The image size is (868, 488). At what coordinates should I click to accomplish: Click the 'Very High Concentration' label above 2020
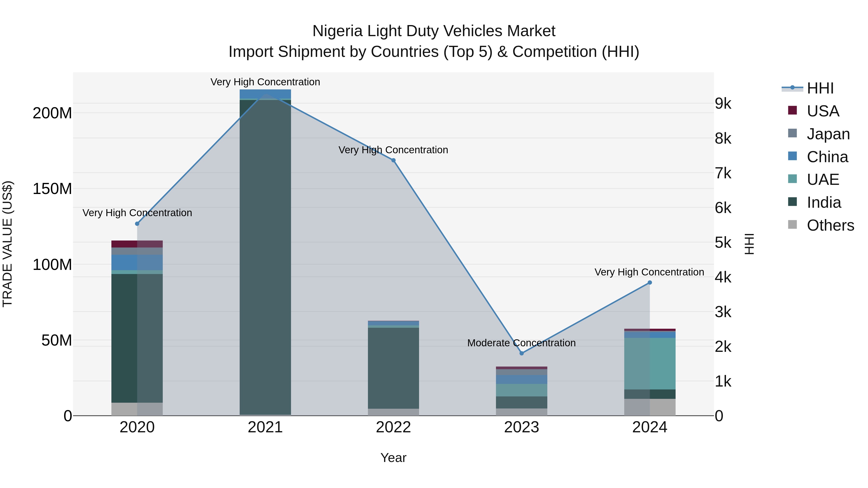pyautogui.click(x=137, y=213)
